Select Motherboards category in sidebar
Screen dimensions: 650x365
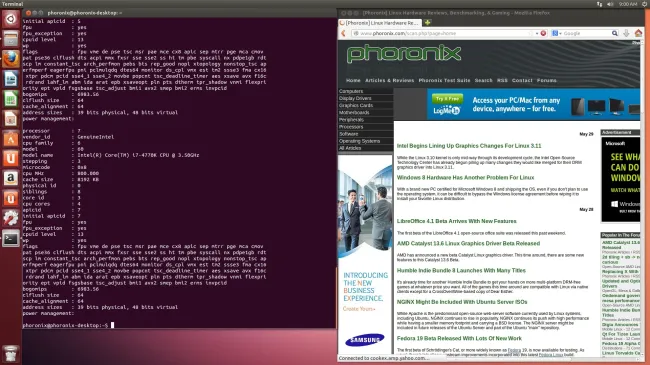click(365, 112)
